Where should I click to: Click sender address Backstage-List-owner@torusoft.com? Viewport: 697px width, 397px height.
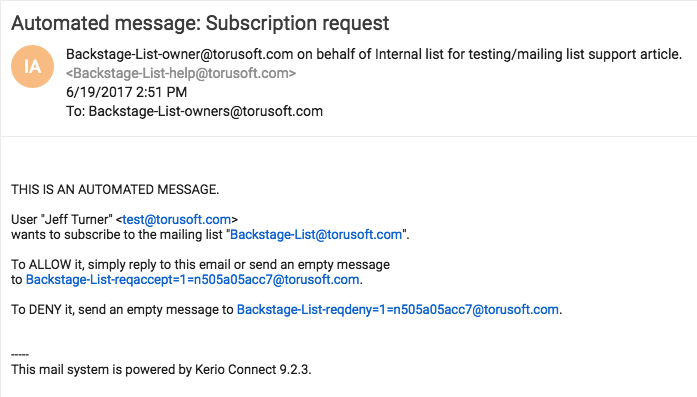pos(180,54)
